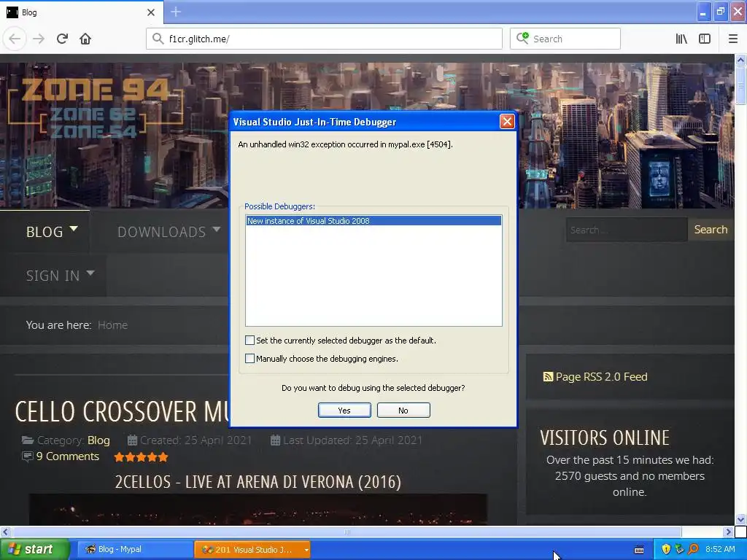Go back with the browser back arrow
This screenshot has width=747, height=560.
point(15,39)
